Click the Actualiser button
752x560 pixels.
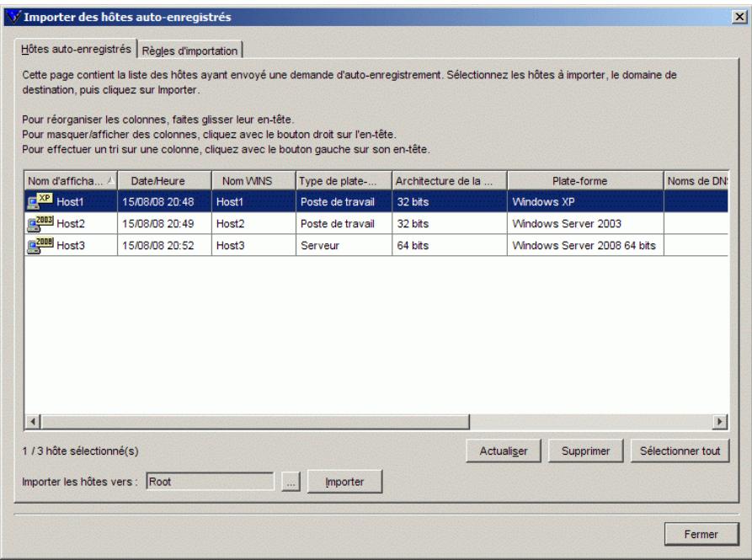coord(503,451)
